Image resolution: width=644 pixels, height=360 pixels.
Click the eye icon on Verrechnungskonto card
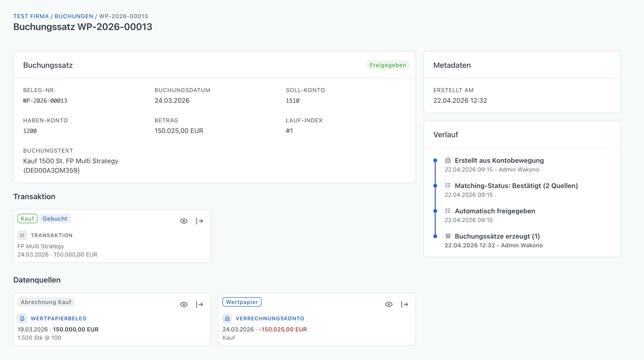(389, 304)
